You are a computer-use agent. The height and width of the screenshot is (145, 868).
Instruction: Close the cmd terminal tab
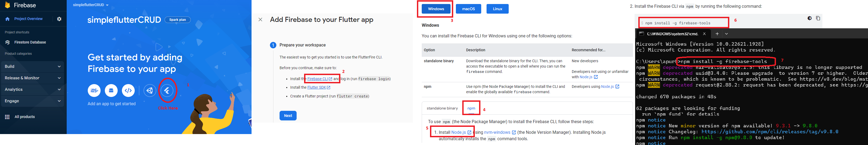tap(704, 34)
